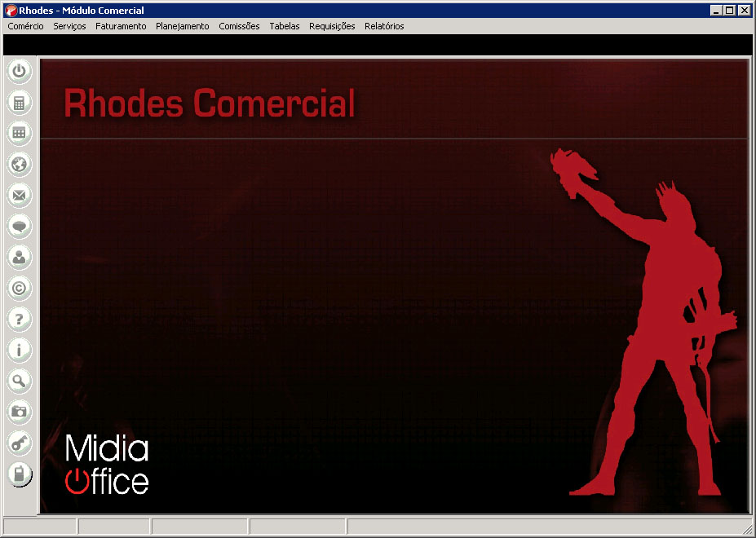Click the speech bubble chat icon

click(20, 226)
